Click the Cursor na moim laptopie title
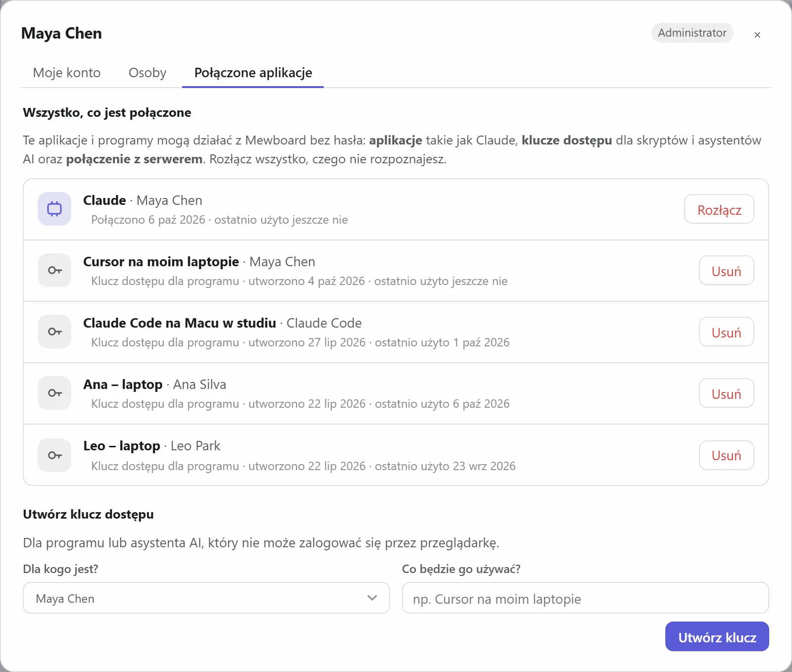Image resolution: width=792 pixels, height=672 pixels. (161, 262)
